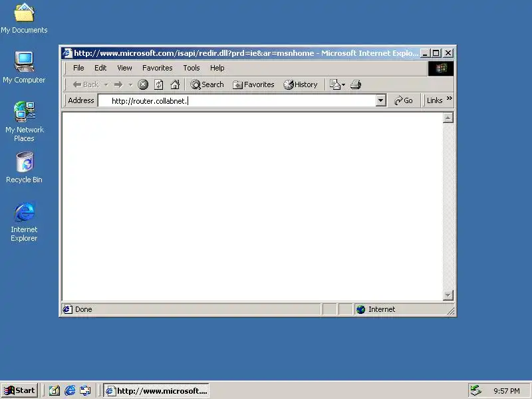The width and height of the screenshot is (532, 399).
Task: Show the History pane from the toolbar
Action: coord(301,84)
